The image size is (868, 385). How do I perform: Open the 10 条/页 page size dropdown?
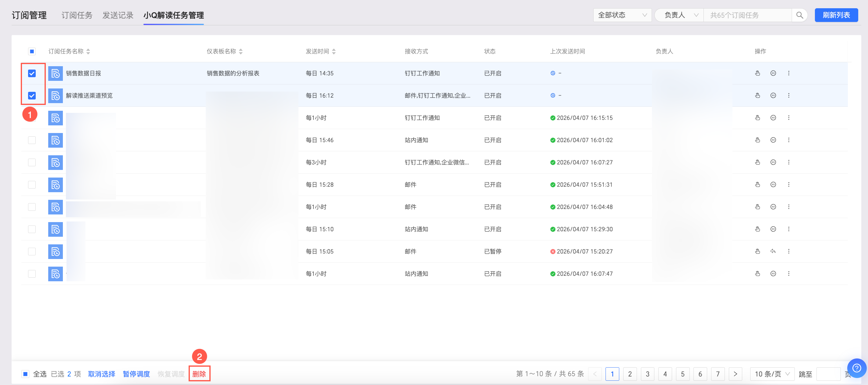[x=772, y=373]
